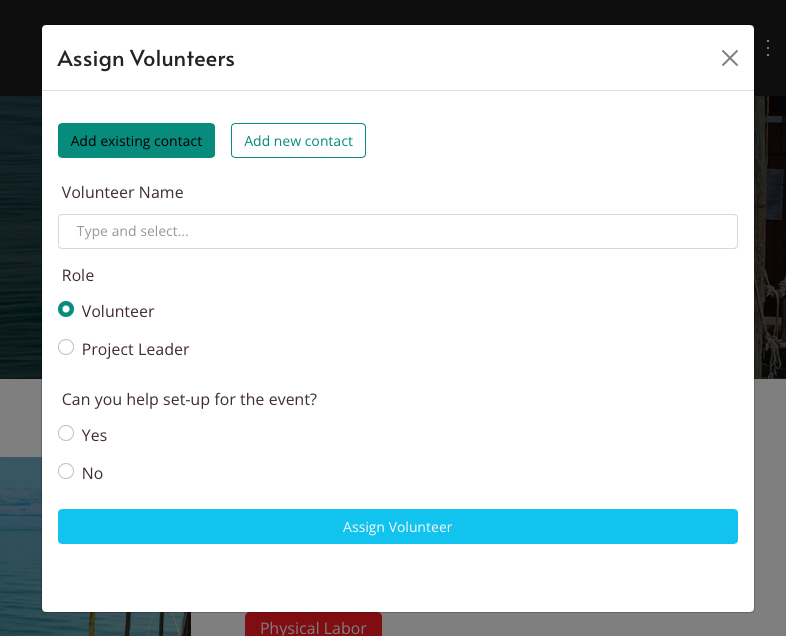Image resolution: width=786 pixels, height=636 pixels.
Task: Click the "Volunteer" role option label text
Action: tap(118, 311)
